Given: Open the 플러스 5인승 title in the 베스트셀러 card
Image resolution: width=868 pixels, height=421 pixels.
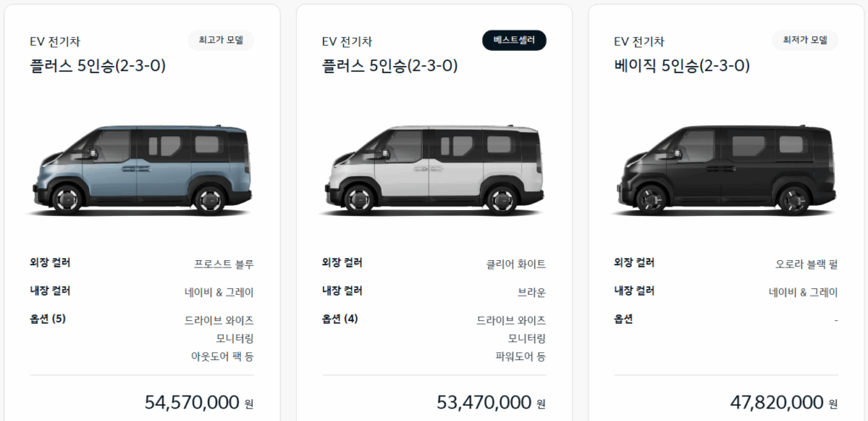Looking at the screenshot, I should click(x=390, y=64).
